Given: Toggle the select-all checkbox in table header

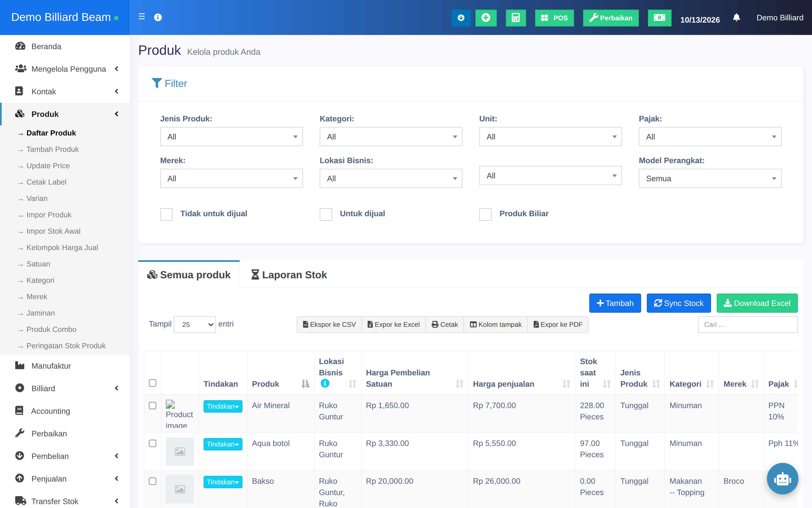Looking at the screenshot, I should [153, 383].
